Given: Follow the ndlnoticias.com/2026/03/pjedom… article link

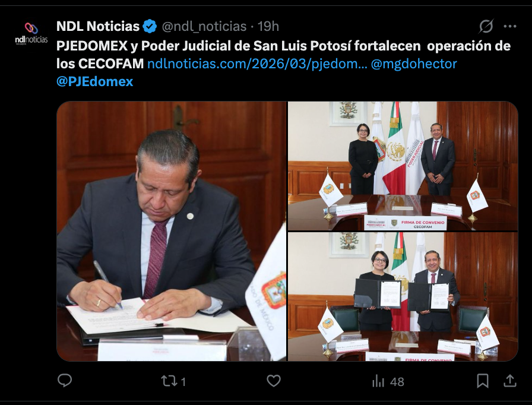Looking at the screenshot, I should [257, 64].
